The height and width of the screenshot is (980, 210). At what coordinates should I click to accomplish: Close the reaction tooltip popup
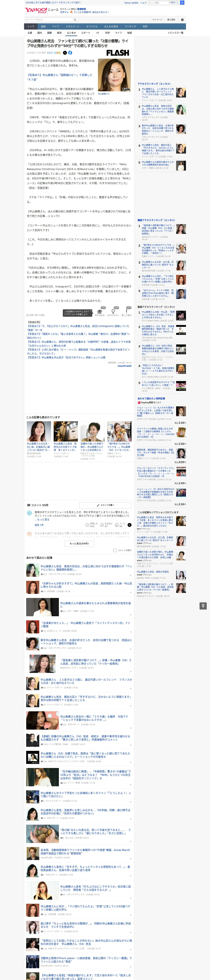point(91,311)
